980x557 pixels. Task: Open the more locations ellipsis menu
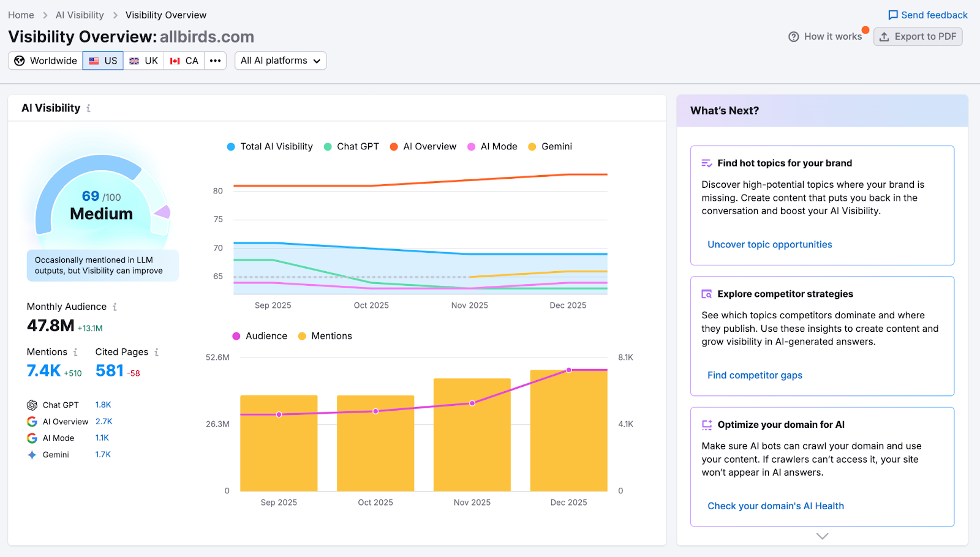215,61
